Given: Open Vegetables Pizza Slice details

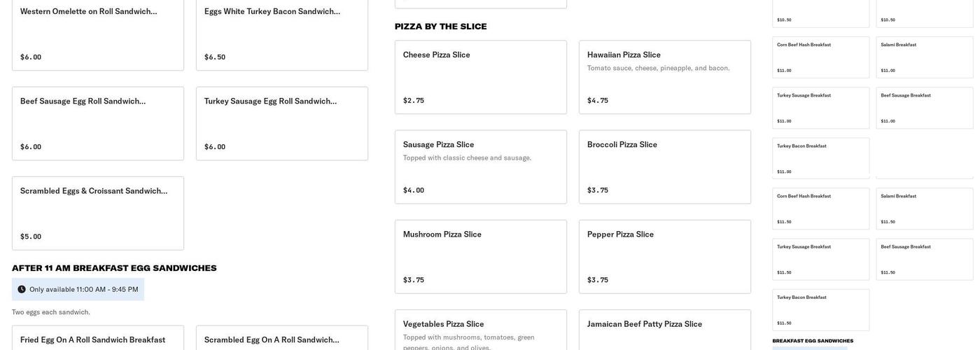Looking at the screenshot, I should [480, 330].
